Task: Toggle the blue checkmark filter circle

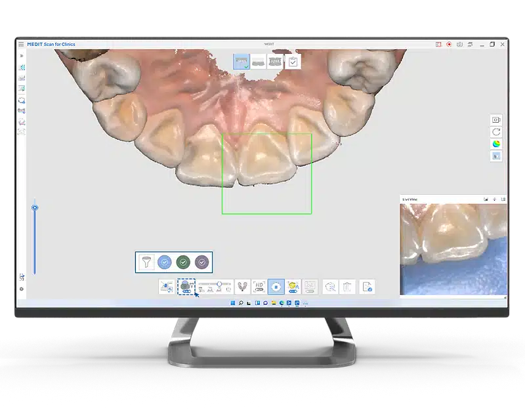Action: 165,262
